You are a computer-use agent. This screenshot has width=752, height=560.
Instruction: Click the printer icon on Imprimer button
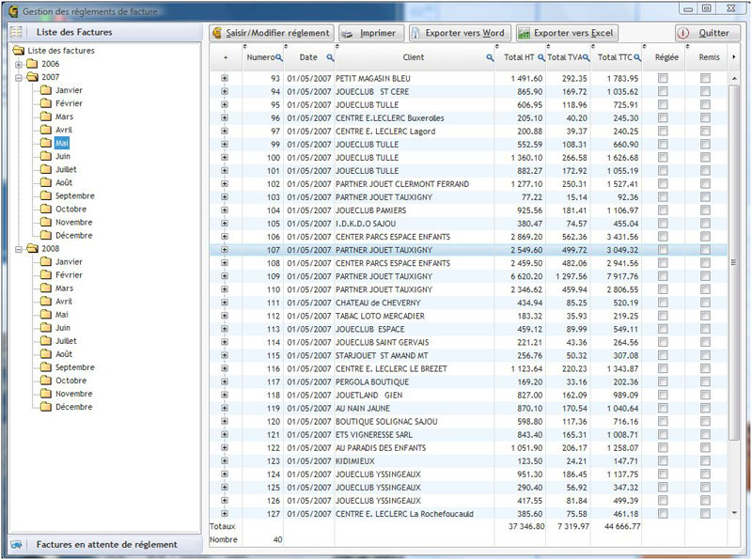[x=347, y=34]
